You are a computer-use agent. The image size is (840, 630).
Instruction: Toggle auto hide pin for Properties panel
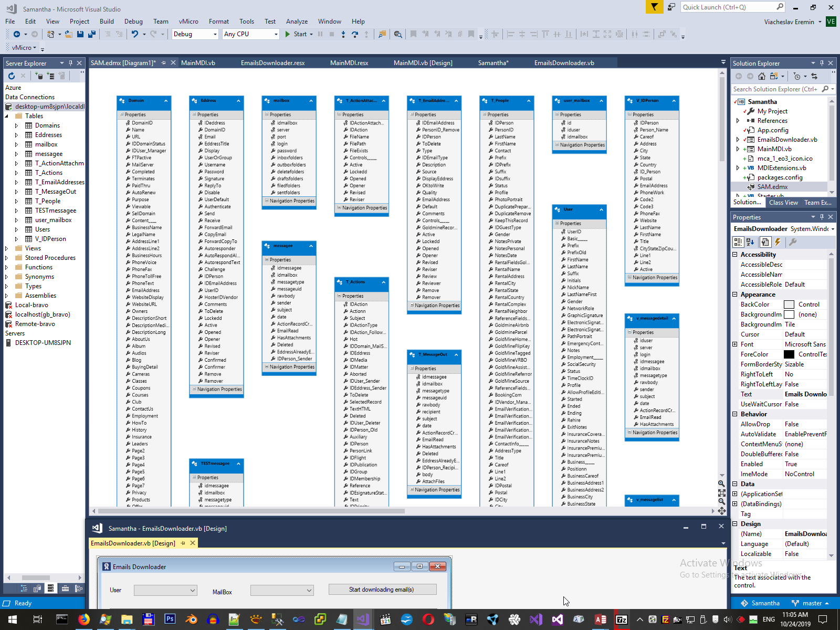click(822, 217)
